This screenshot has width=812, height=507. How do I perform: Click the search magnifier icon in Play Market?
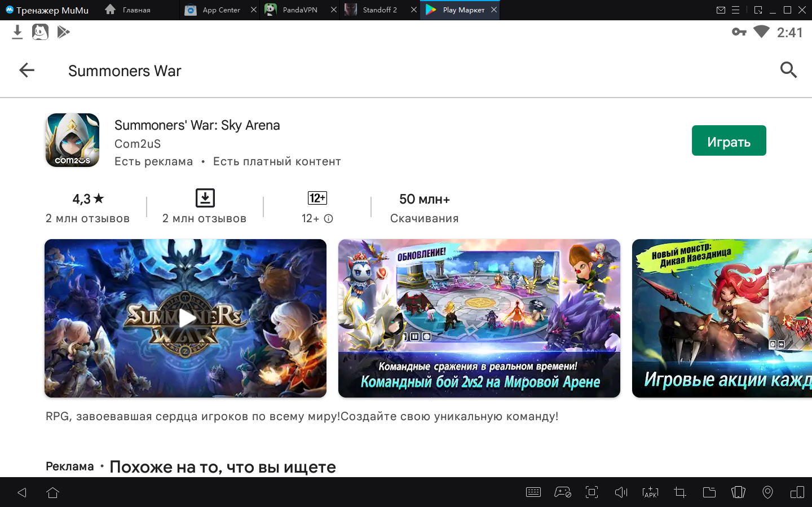click(788, 70)
